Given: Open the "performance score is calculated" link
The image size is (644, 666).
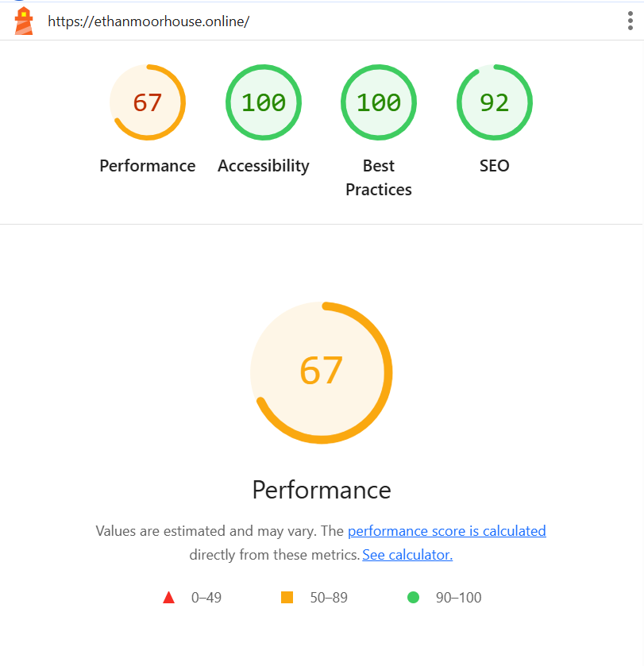Looking at the screenshot, I should pos(447,531).
